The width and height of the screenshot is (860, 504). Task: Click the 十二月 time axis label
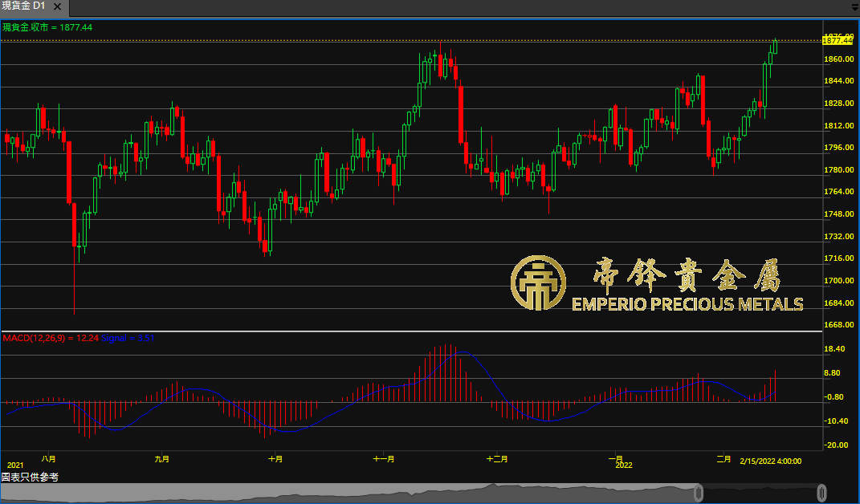[498, 458]
